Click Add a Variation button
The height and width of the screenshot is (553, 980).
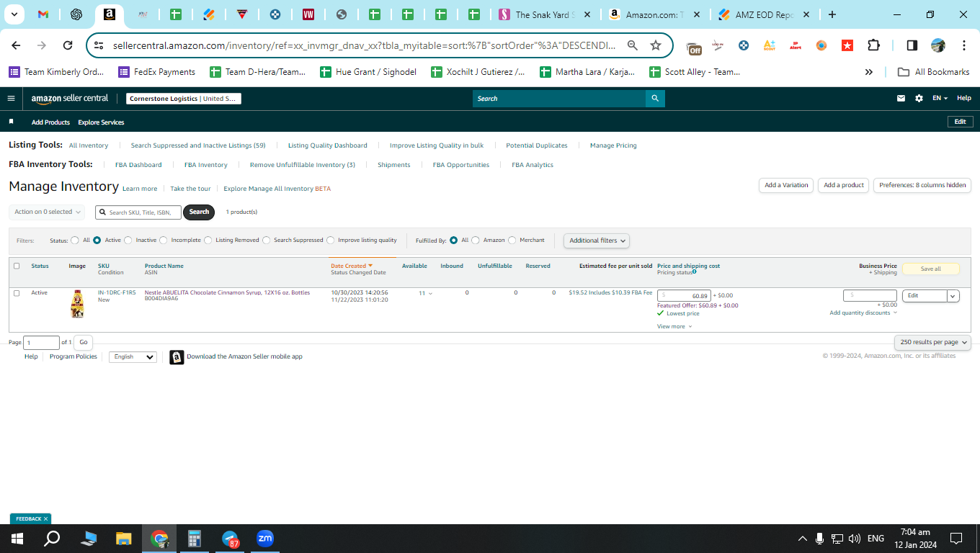click(x=786, y=185)
